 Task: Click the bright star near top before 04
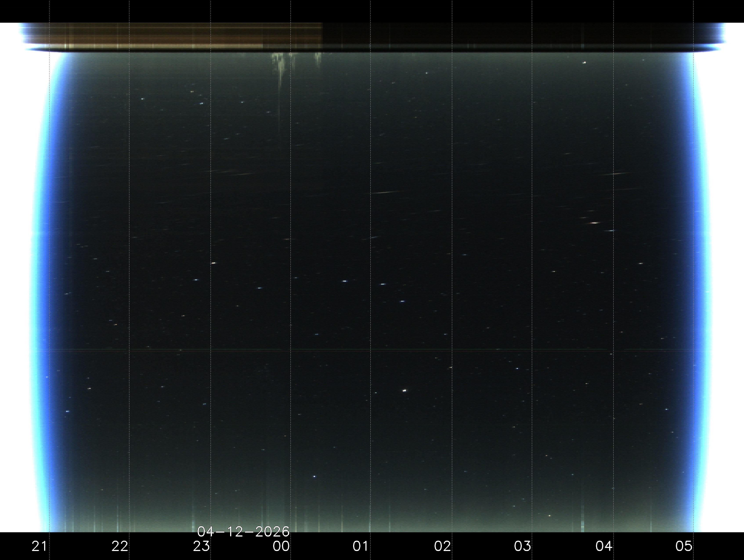pos(584,63)
